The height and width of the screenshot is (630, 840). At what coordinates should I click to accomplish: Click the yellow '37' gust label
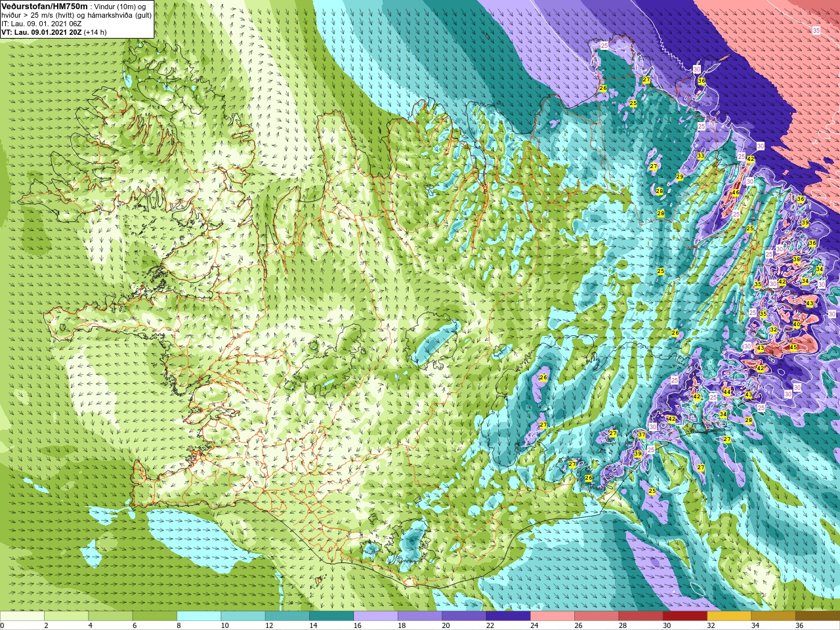click(642, 435)
